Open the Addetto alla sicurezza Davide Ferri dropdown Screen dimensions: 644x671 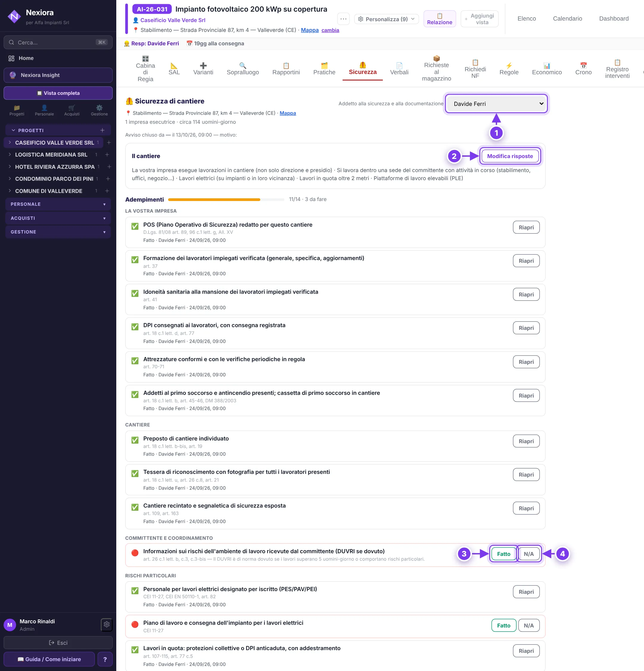point(496,104)
